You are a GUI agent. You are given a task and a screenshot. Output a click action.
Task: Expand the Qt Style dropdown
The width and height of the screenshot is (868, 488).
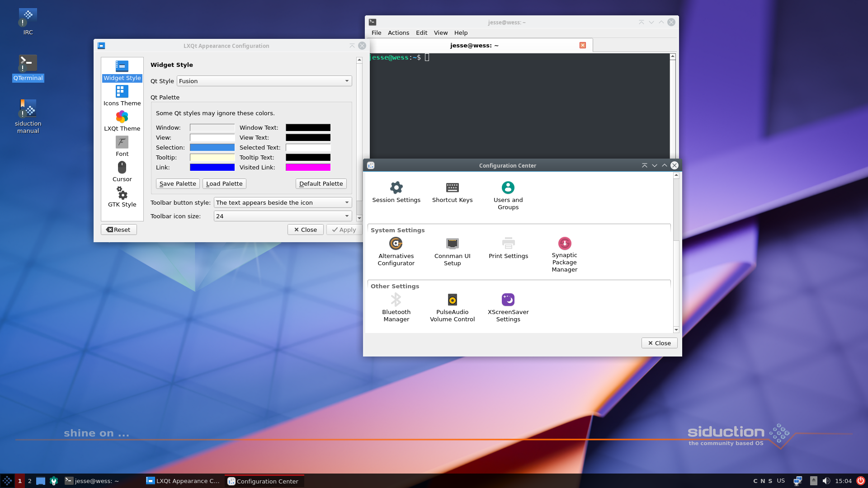264,81
